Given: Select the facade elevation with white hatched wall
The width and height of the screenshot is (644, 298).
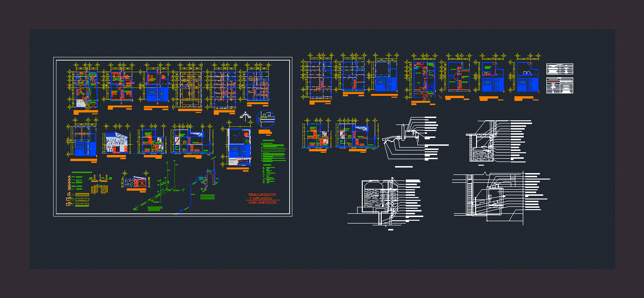Looking at the screenshot, I should coord(116,143).
